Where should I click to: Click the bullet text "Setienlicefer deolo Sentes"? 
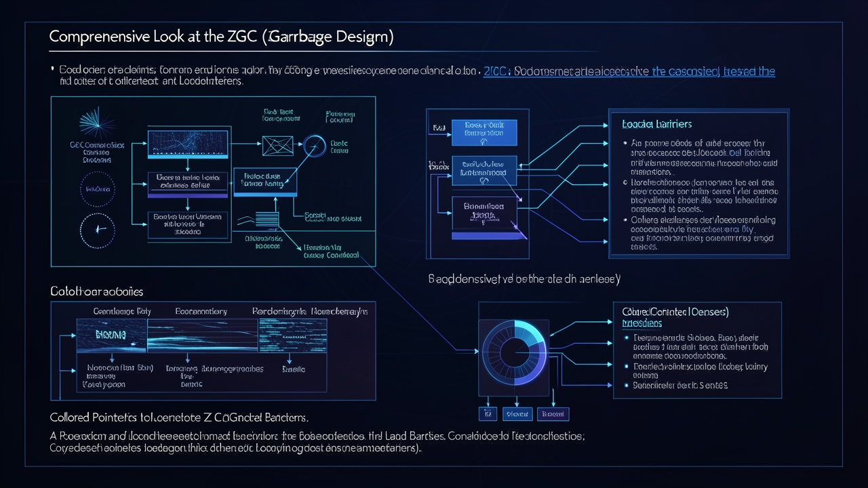tap(680, 385)
